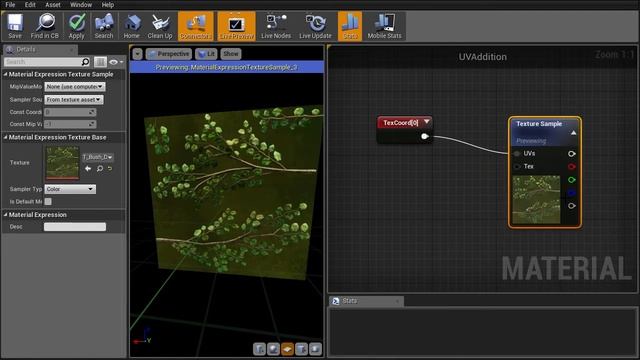Toggle Live Update in the toolbar

(x=315, y=26)
